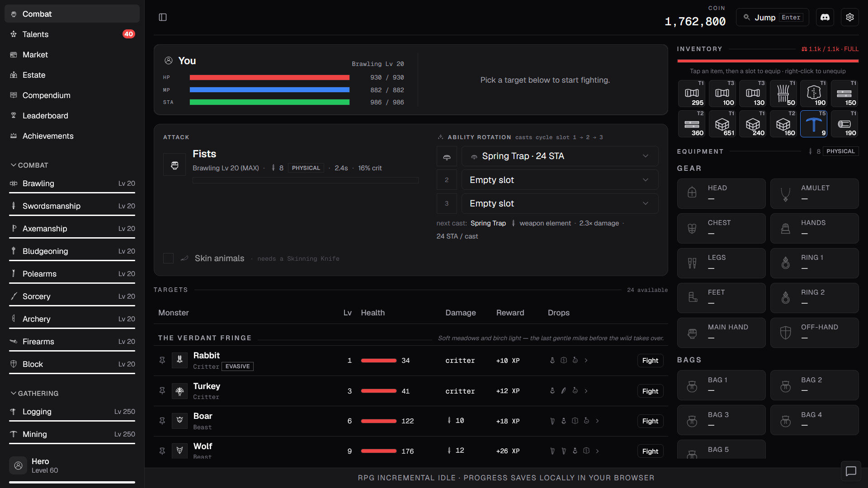Open the Spring Trap ability dropdown
Viewport: 868px width, 488px height.
pyautogui.click(x=560, y=156)
